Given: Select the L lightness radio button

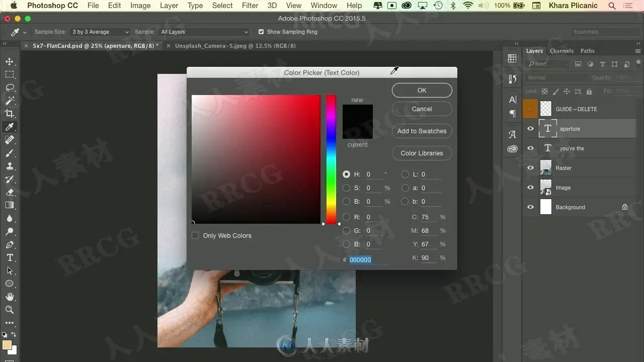Looking at the screenshot, I should 405,174.
